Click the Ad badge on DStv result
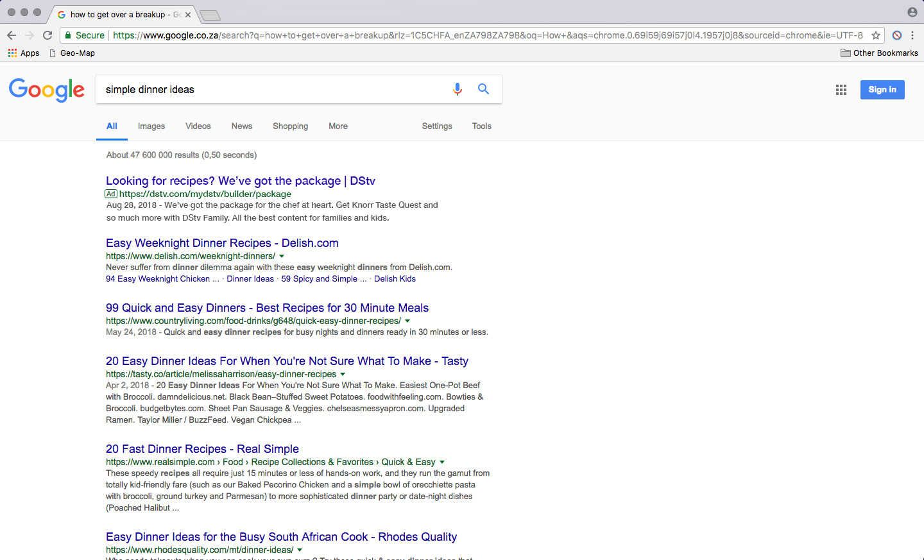The width and height of the screenshot is (924, 560). (x=111, y=194)
